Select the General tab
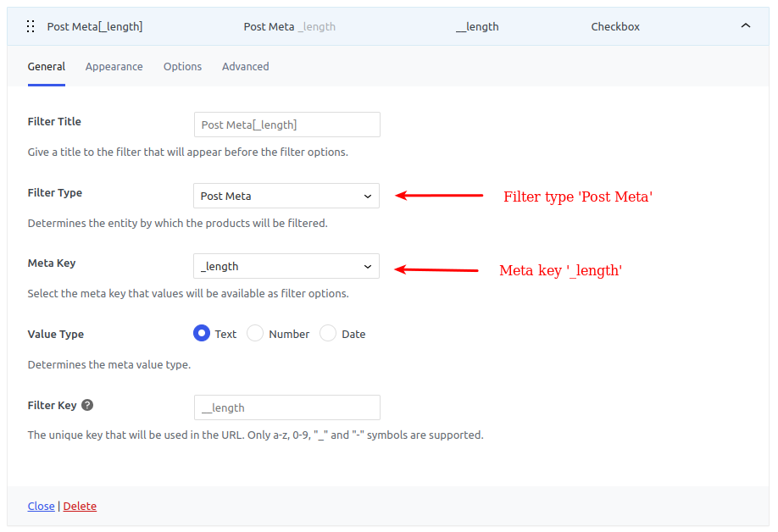The height and width of the screenshot is (532, 778). click(47, 66)
